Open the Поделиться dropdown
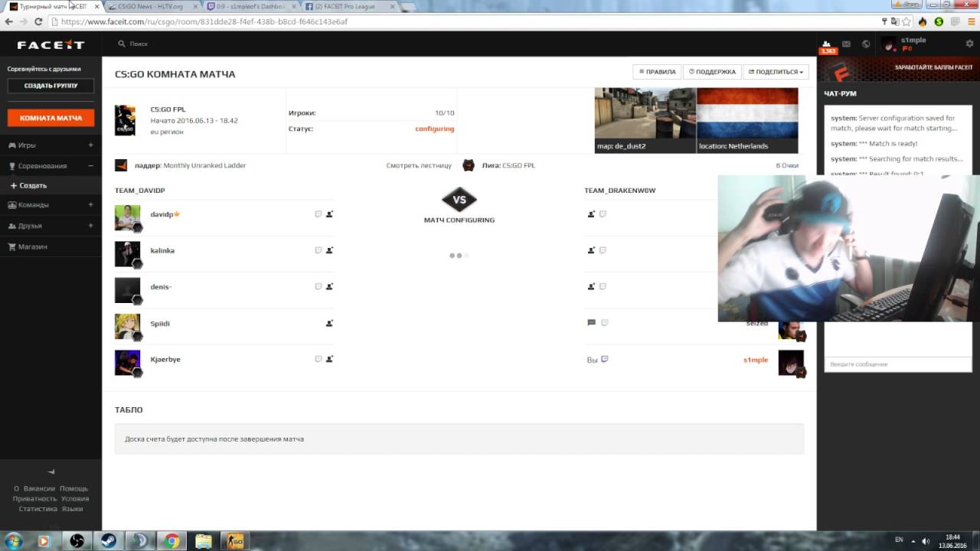The image size is (980, 551). click(776, 72)
